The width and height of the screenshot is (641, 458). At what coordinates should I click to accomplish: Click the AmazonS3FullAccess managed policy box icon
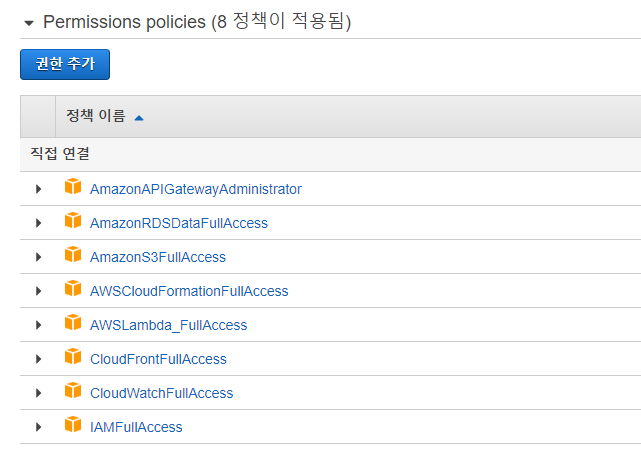coord(73,254)
